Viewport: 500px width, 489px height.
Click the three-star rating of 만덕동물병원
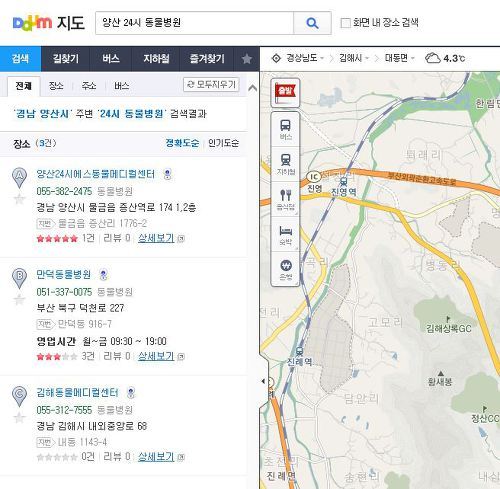57,356
